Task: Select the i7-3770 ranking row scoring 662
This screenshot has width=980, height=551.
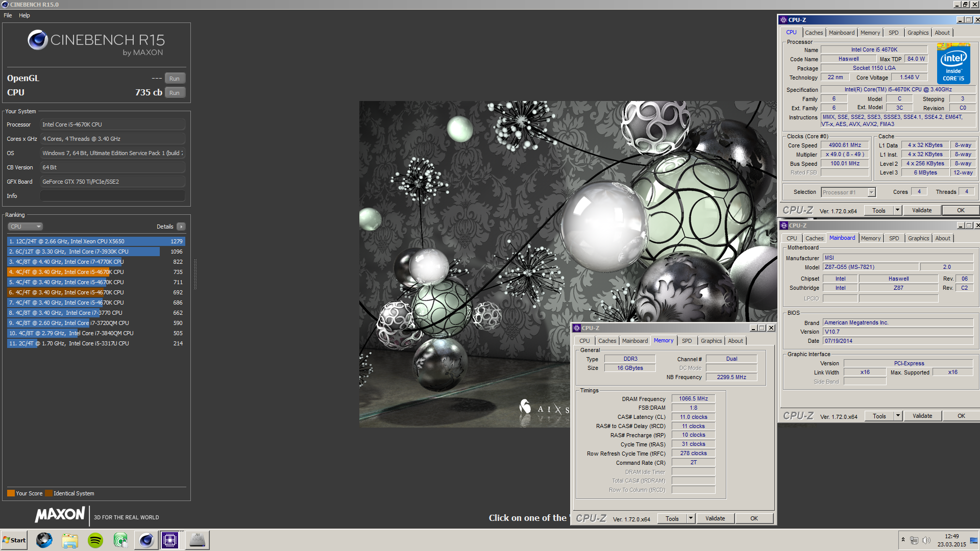Action: pos(96,313)
